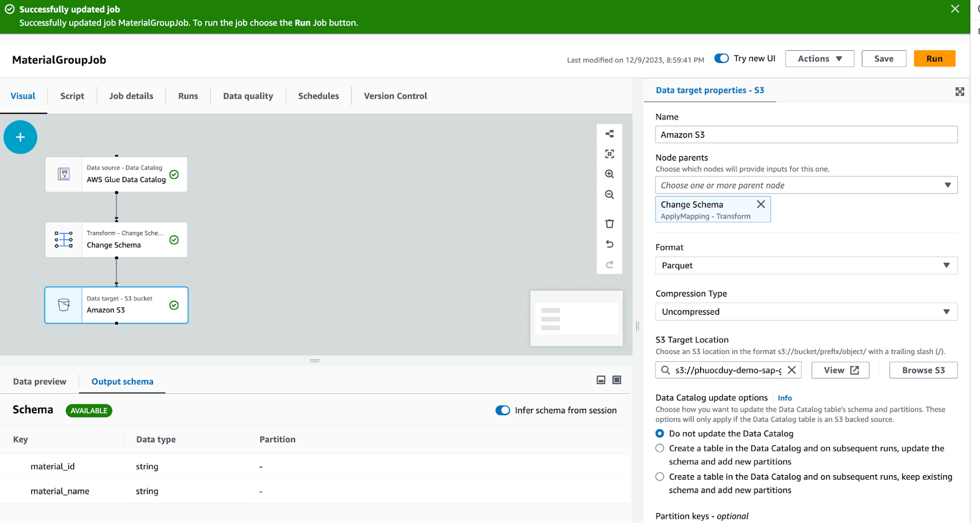The image size is (980, 523).
Task: Click the canvas minimap thumbnail
Action: tap(576, 318)
